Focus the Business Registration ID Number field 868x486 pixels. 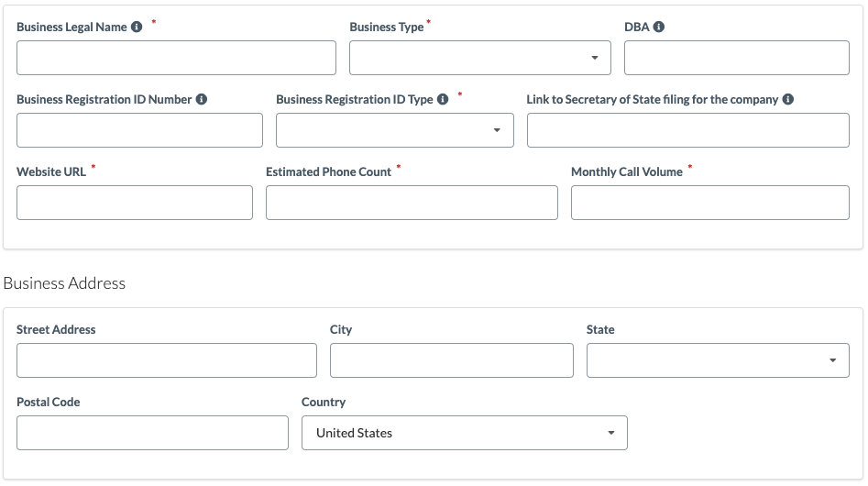tap(139, 130)
